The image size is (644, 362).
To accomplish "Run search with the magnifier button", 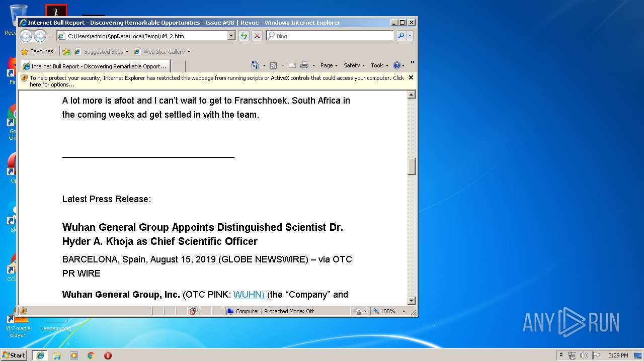I will pyautogui.click(x=401, y=36).
